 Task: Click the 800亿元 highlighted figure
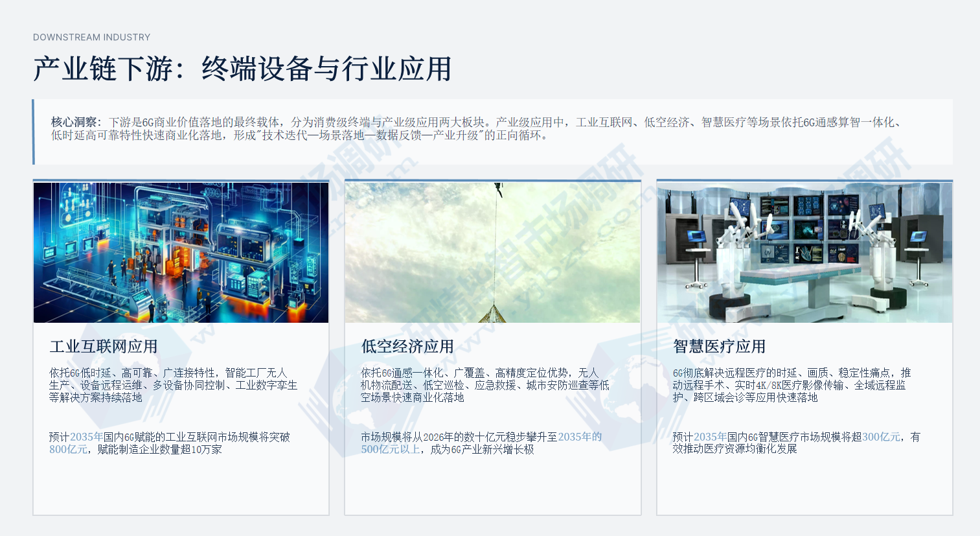click(x=68, y=449)
